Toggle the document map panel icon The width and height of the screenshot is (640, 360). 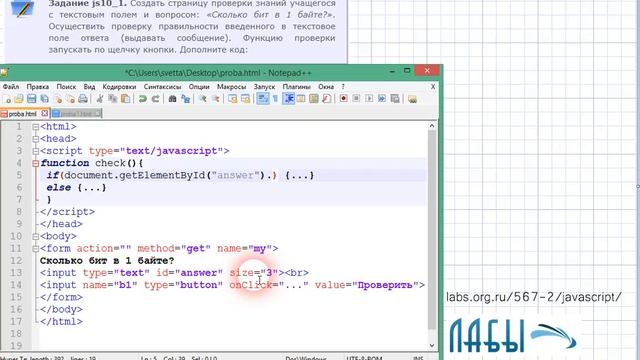point(313,99)
